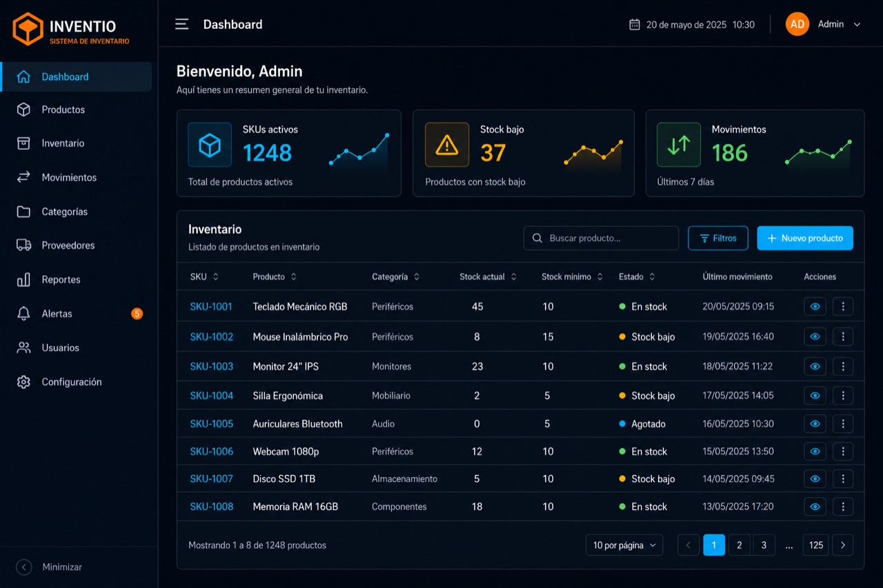Sort by the Producto column

pyautogui.click(x=275, y=276)
